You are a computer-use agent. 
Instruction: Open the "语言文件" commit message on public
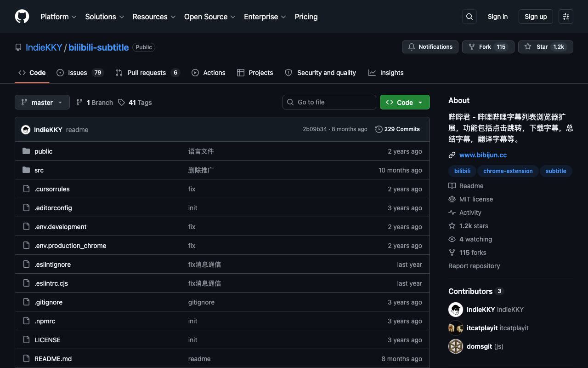tap(201, 151)
